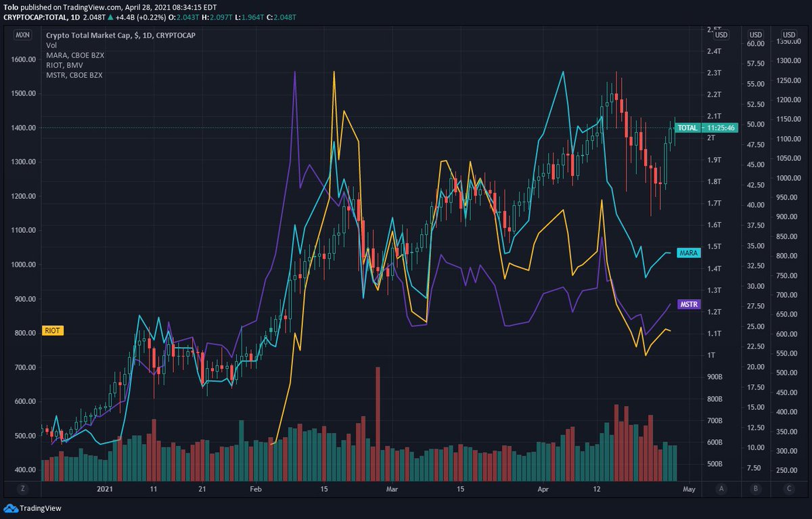Click the 2021 label on the time axis
This screenshot has height=519, width=812.
click(x=104, y=488)
